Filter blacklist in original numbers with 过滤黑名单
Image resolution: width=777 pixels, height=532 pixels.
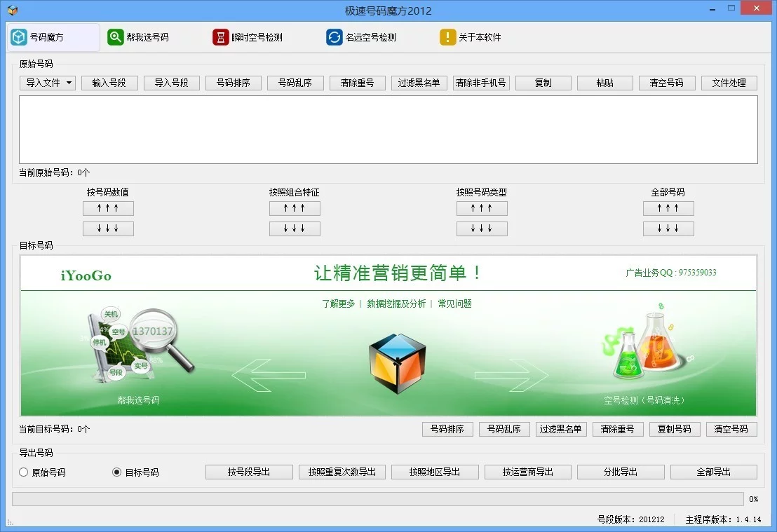(x=419, y=83)
